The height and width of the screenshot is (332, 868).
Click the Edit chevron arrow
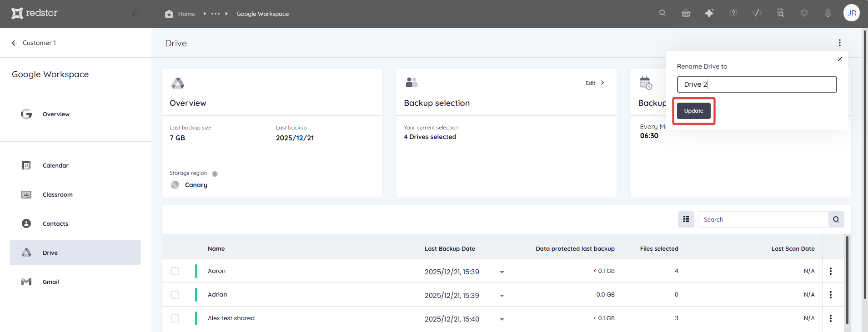(602, 83)
